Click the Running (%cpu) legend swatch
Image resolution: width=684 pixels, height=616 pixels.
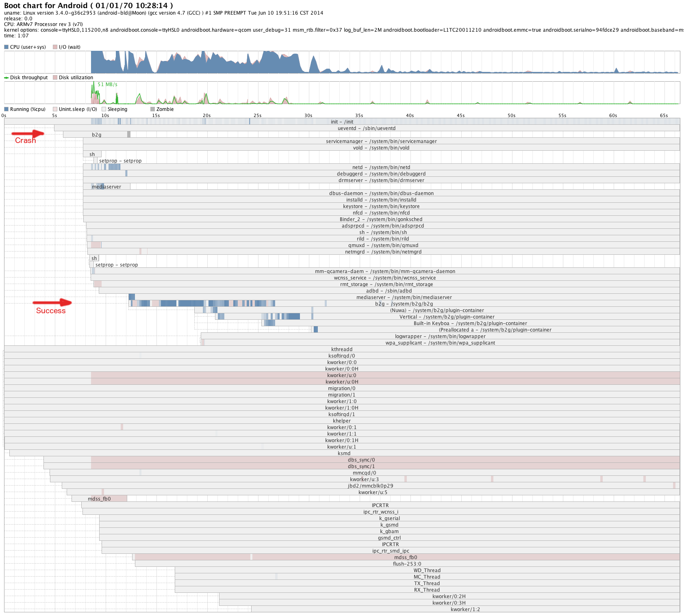[x=6, y=109]
